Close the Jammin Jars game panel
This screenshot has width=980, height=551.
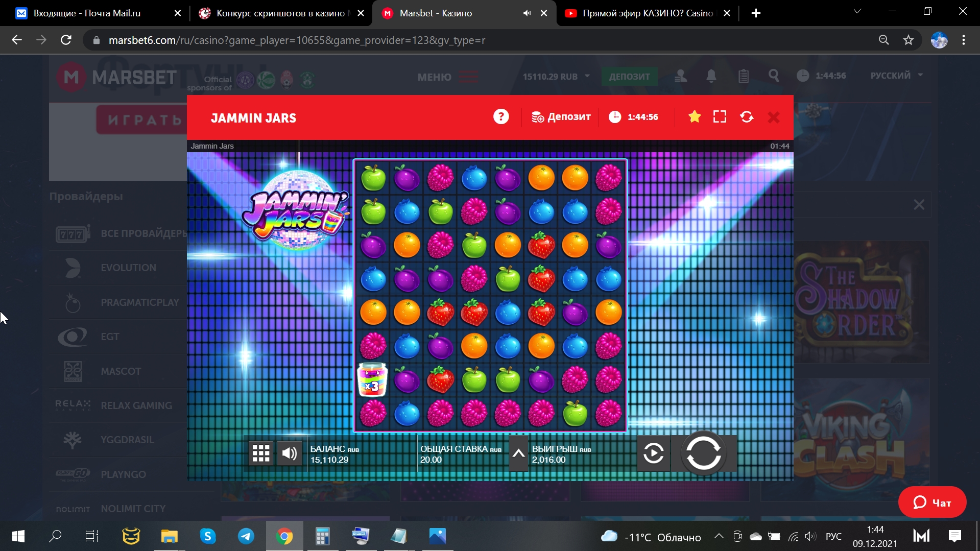[774, 117]
